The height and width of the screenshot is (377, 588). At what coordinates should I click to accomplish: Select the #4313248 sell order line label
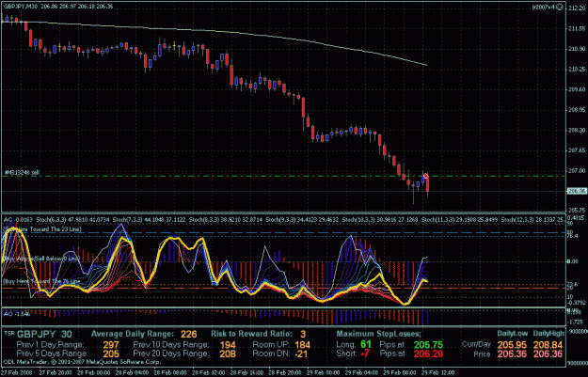click(x=22, y=172)
